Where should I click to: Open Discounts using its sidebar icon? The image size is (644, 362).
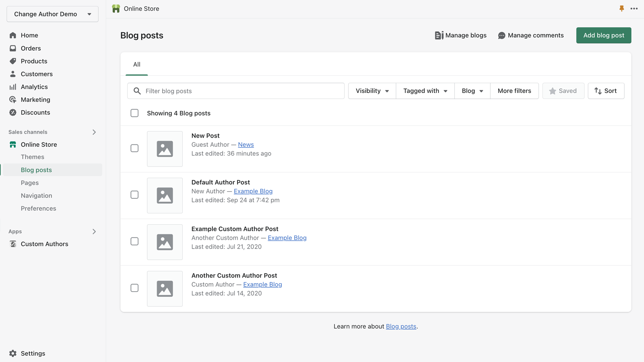12,112
